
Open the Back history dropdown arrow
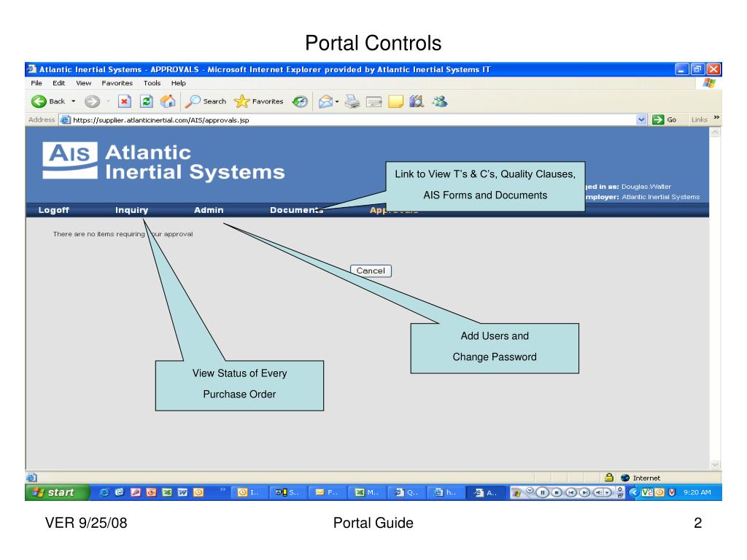pos(74,101)
